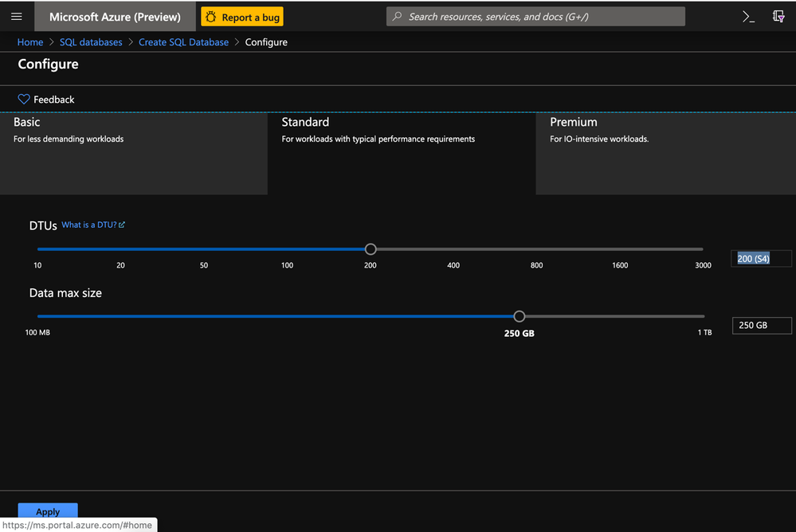Click the heart Feedback icon

click(x=24, y=99)
